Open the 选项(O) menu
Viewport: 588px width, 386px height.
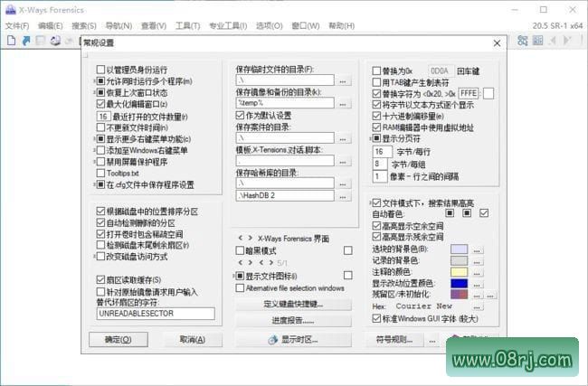coord(270,25)
